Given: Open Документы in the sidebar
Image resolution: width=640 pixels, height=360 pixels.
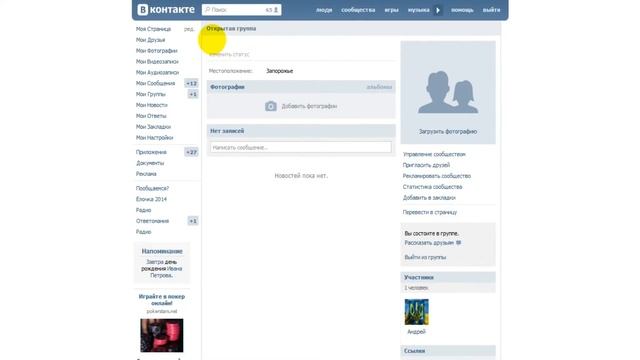Looking at the screenshot, I should point(150,163).
